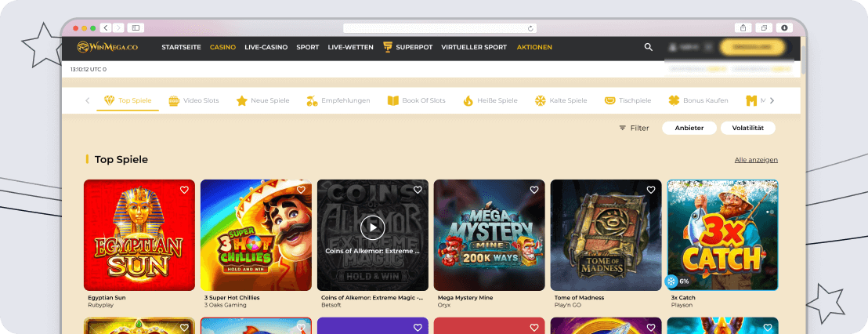Move category carousel left with arrow
The height and width of the screenshot is (334, 868).
tap(88, 101)
